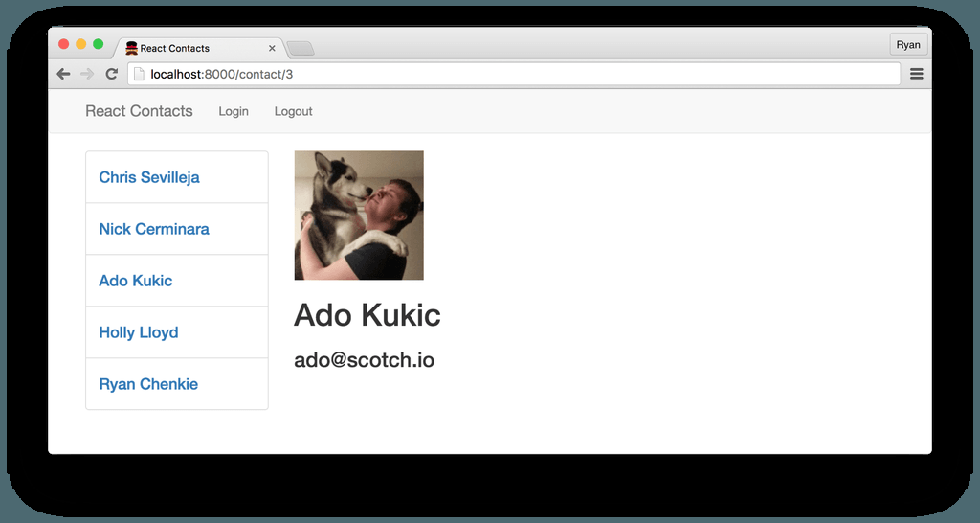Click the ado@scotch.io email text

click(364, 360)
